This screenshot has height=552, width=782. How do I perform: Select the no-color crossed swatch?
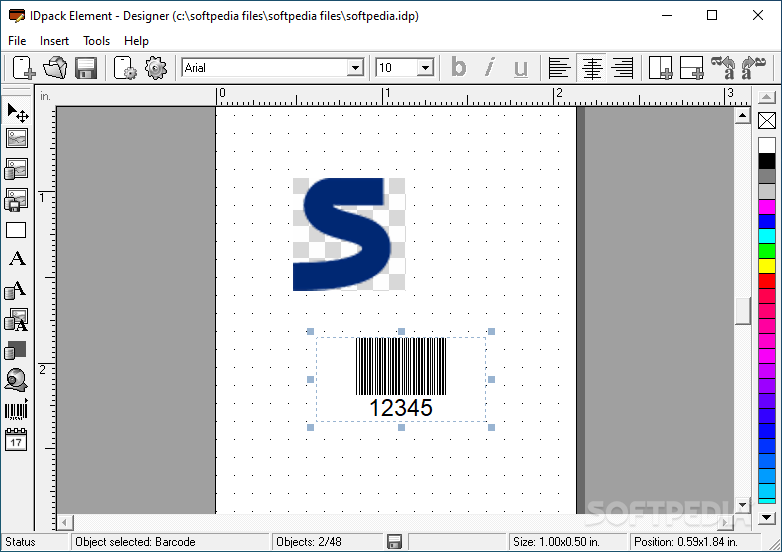pos(767,120)
